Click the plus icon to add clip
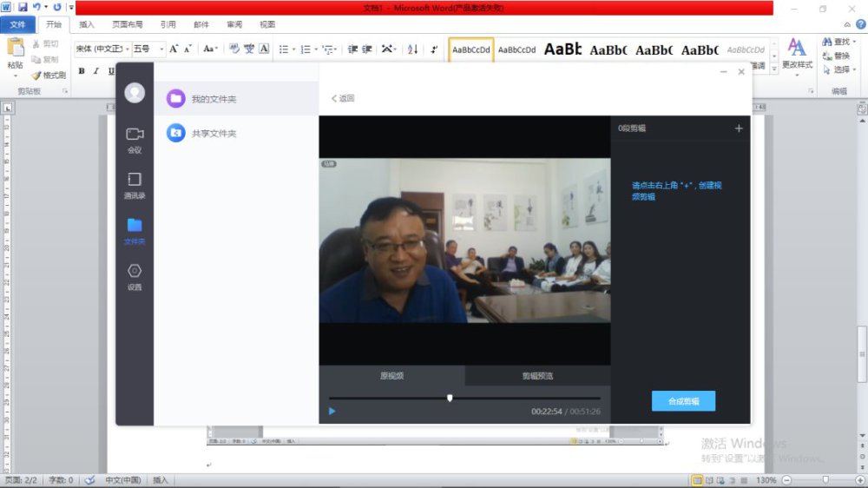This screenshot has height=488, width=868. pos(739,129)
